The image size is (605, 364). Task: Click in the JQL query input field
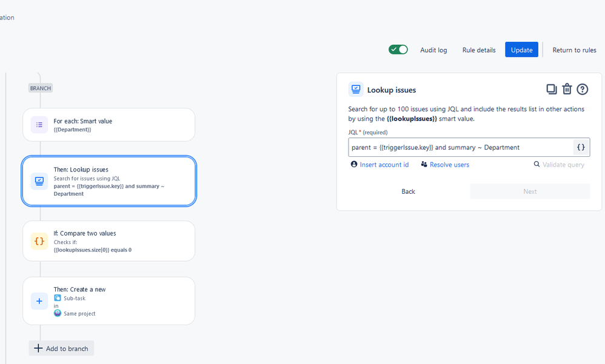pos(461,147)
